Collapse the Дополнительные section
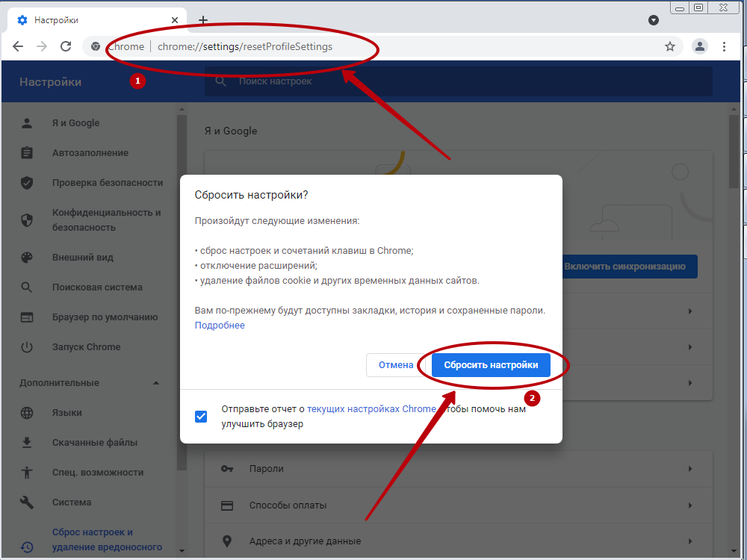 coord(156,383)
